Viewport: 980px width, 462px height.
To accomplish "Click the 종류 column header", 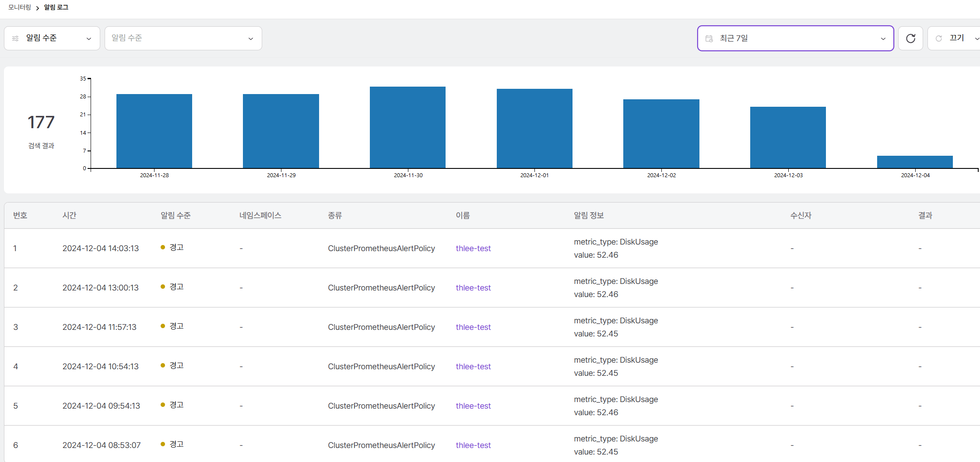I will [335, 215].
